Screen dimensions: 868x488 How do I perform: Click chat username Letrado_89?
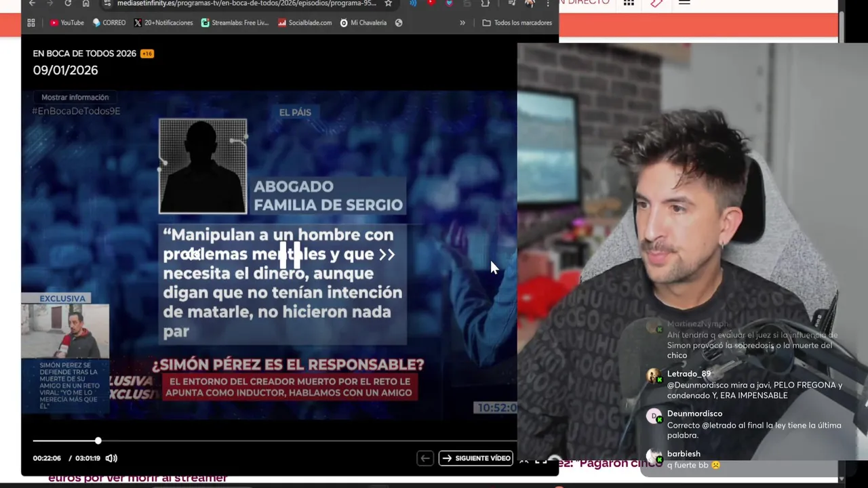click(689, 374)
